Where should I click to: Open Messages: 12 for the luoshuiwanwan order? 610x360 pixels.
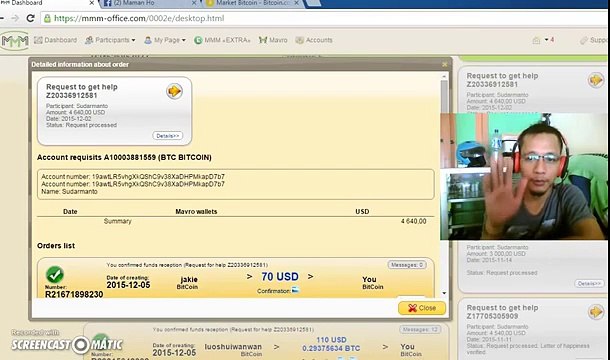pyautogui.click(x=420, y=329)
